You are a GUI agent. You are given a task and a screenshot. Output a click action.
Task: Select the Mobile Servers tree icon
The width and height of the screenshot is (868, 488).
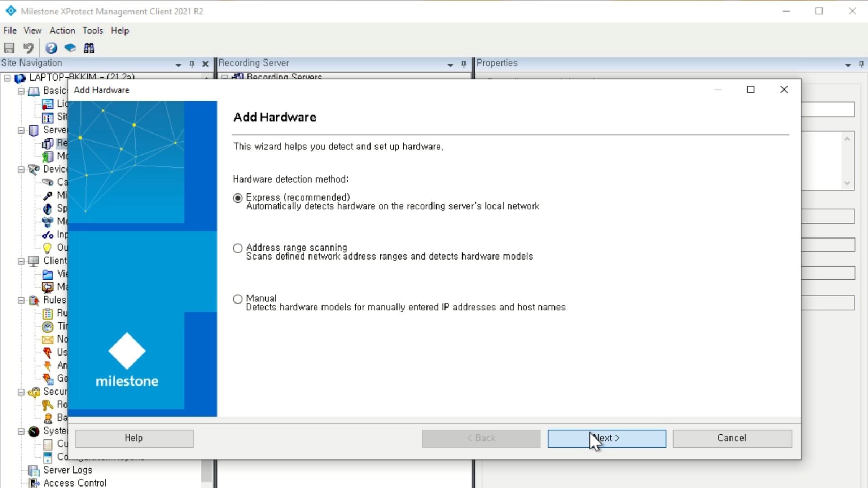pyautogui.click(x=47, y=157)
